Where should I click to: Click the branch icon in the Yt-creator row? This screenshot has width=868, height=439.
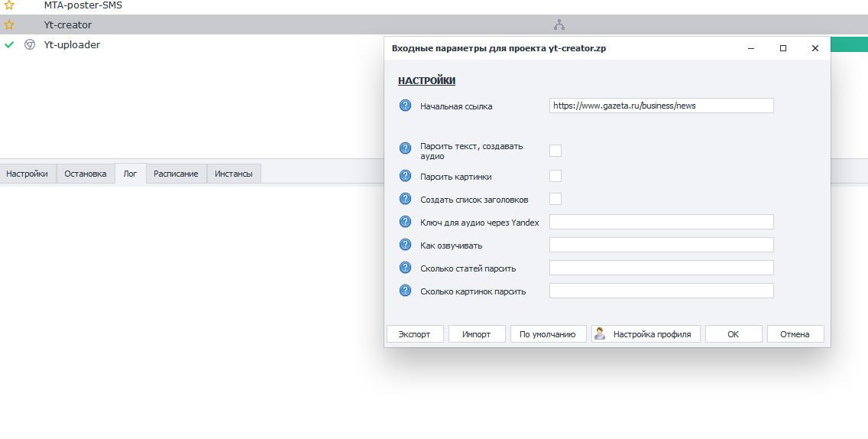(x=559, y=24)
